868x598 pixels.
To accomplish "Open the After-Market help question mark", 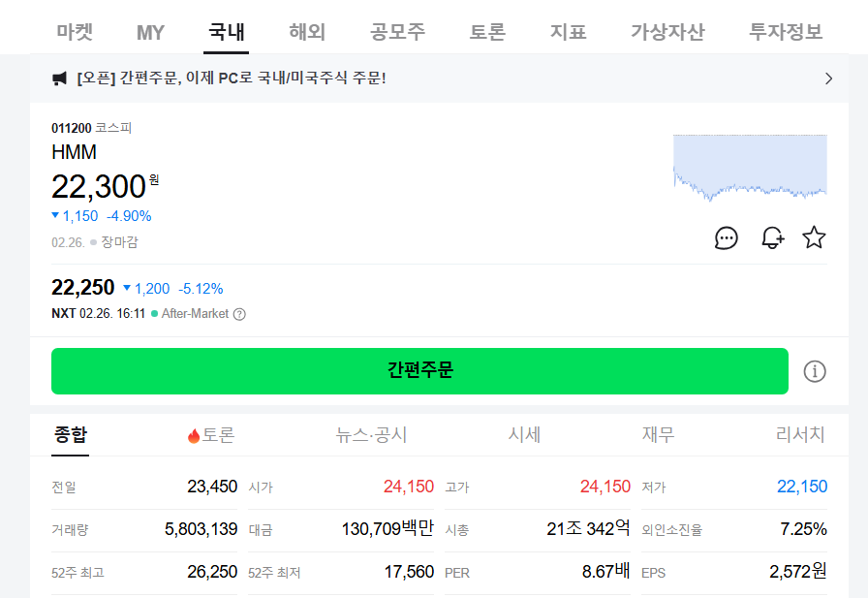I will click(x=237, y=314).
